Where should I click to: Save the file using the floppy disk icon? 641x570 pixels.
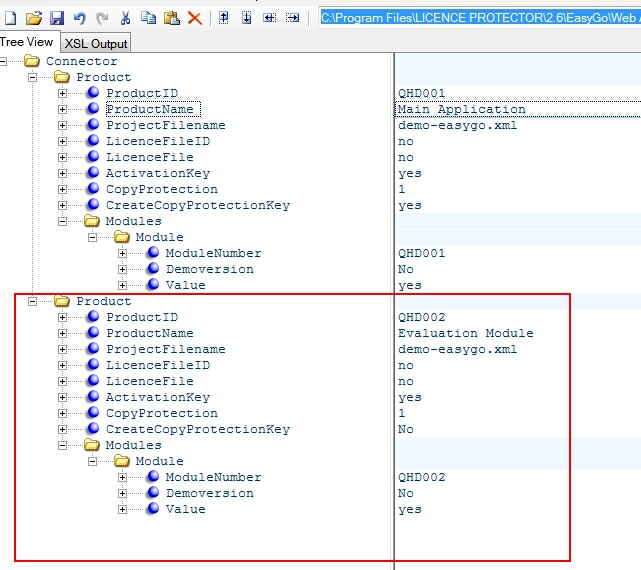[x=56, y=18]
